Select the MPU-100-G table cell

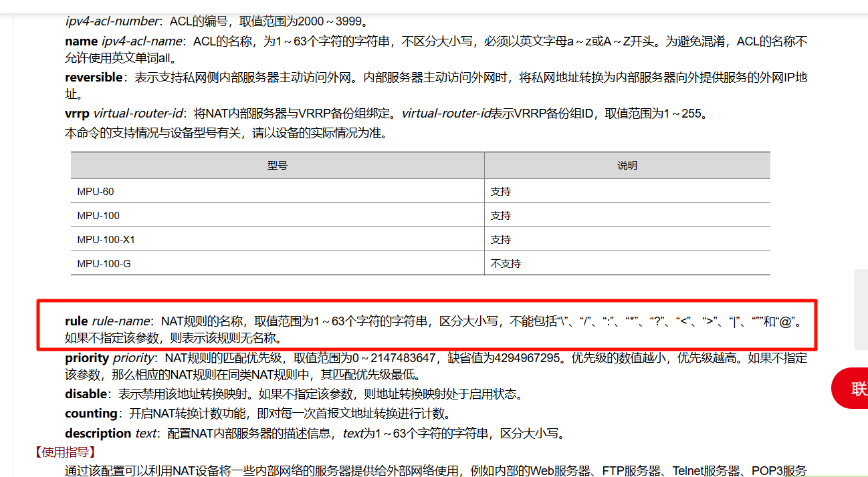pos(104,264)
